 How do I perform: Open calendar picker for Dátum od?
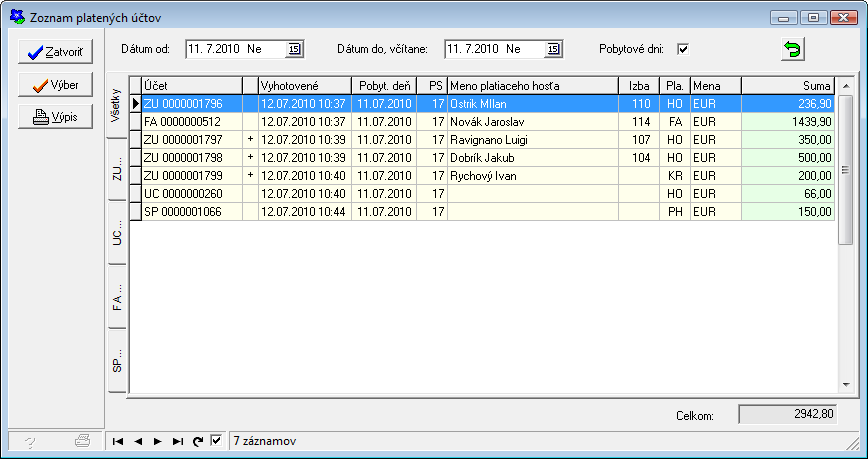(293, 48)
